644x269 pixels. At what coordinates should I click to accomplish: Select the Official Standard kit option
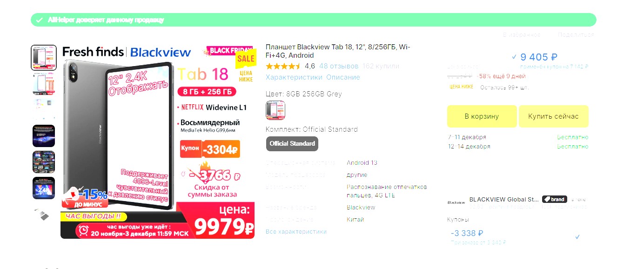click(292, 144)
